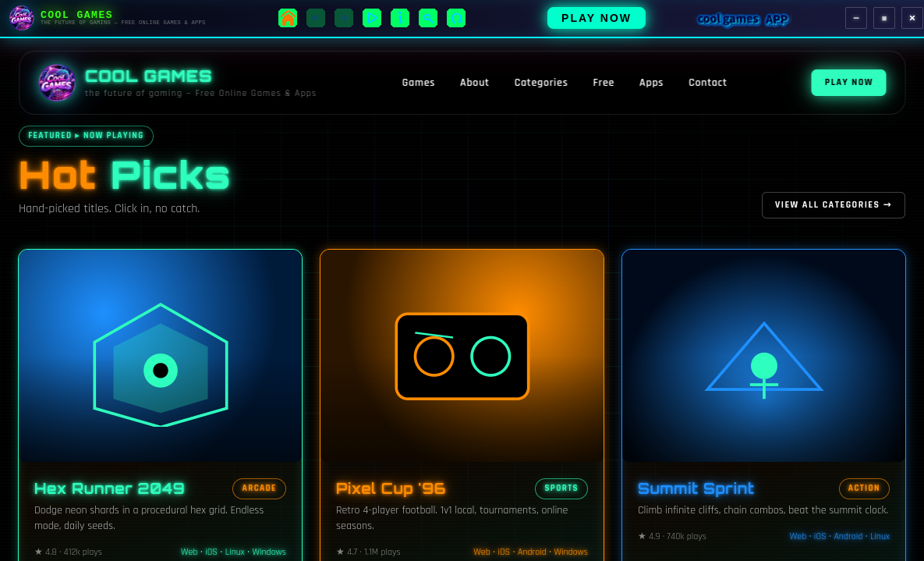Navigate back with the left arrow icon

point(316,18)
